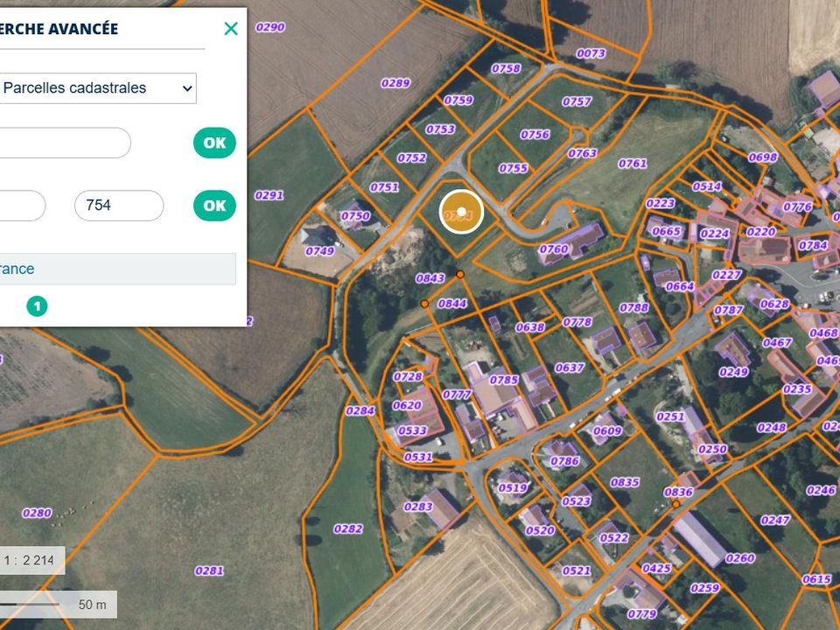Close the advanced search panel
The height and width of the screenshot is (630, 840).
tap(231, 28)
